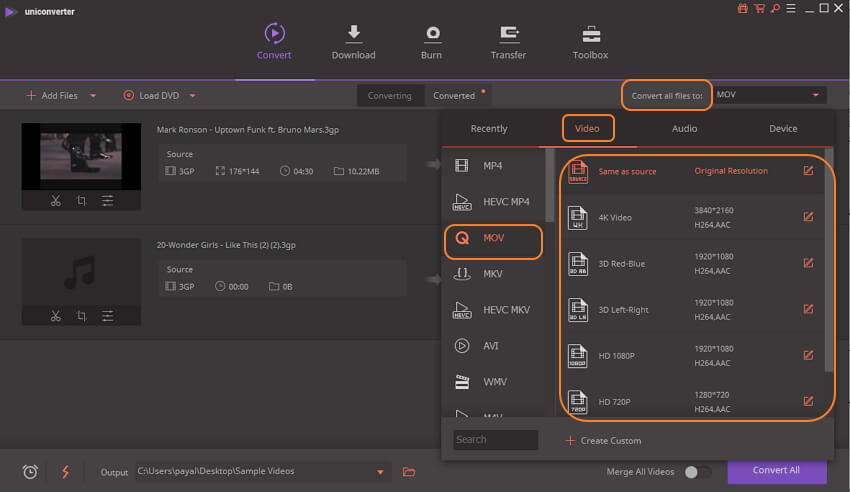Edit the HD 720P preset
The width and height of the screenshot is (850, 492).
[x=808, y=401]
